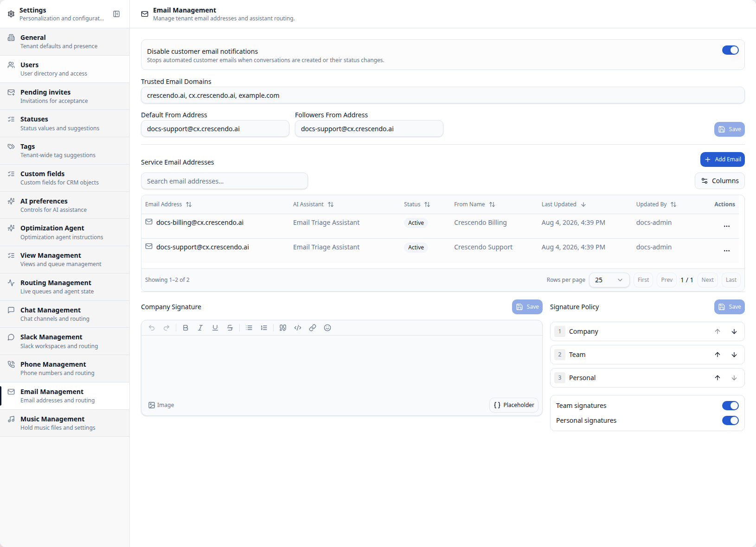Open the Columns visibility menu
Viewport: 756px width, 547px height.
pos(720,181)
